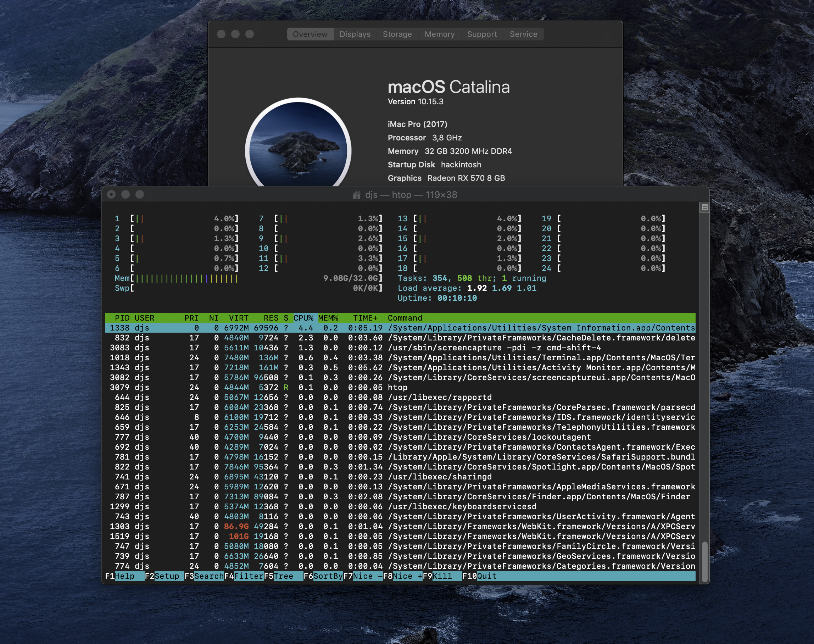Click Version 10.15.3 text
The width and height of the screenshot is (814, 644).
(415, 101)
